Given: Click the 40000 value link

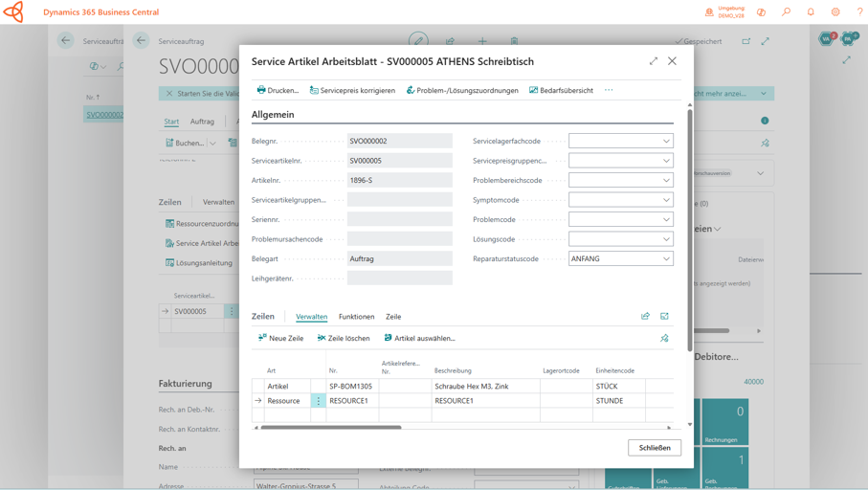Looking at the screenshot, I should [x=753, y=382].
